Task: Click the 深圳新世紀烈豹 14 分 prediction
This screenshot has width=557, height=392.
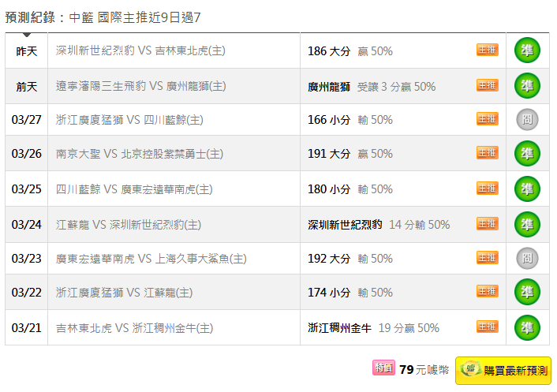Action: point(379,225)
